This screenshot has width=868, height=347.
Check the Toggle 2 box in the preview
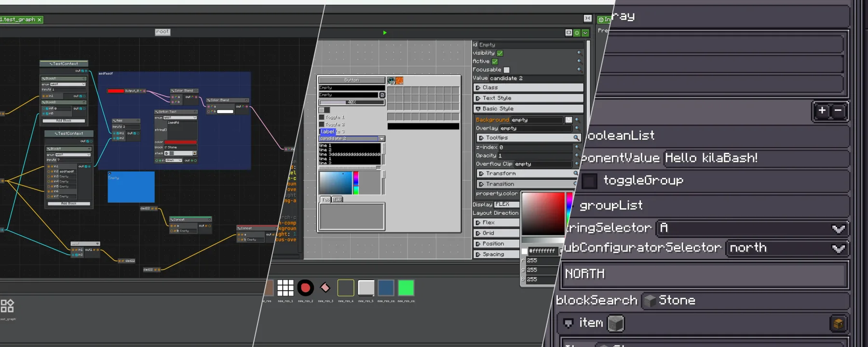322,124
